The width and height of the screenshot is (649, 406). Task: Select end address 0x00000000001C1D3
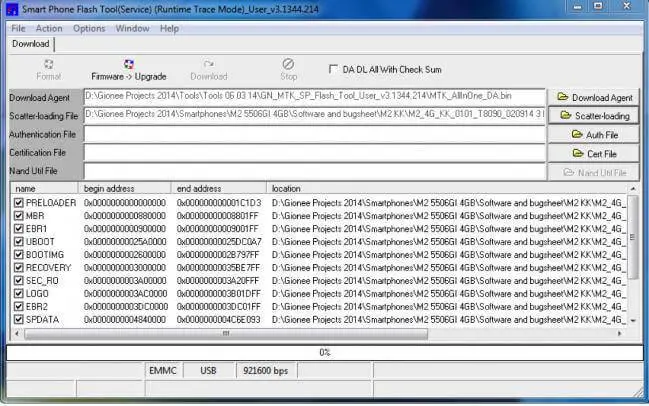click(x=219, y=203)
